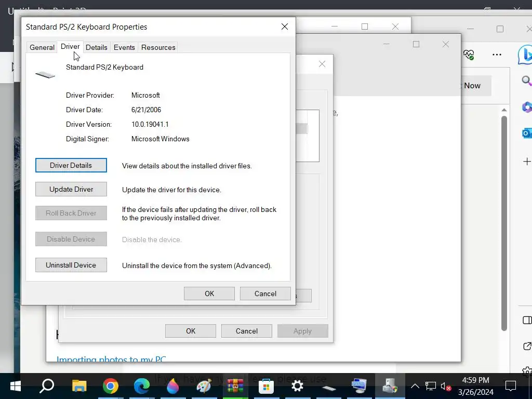The width and height of the screenshot is (532, 399).
Task: Open taskbar Search
Action: point(47,386)
